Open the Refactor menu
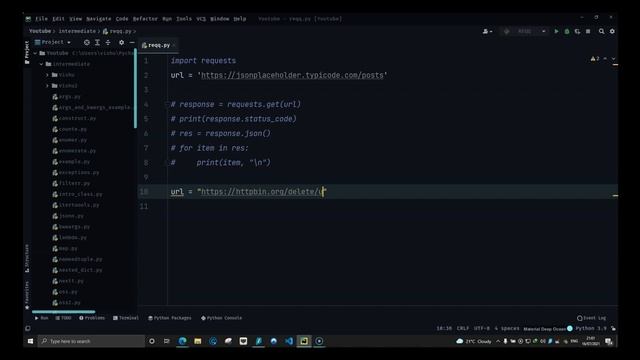640x360 pixels. coord(145,19)
